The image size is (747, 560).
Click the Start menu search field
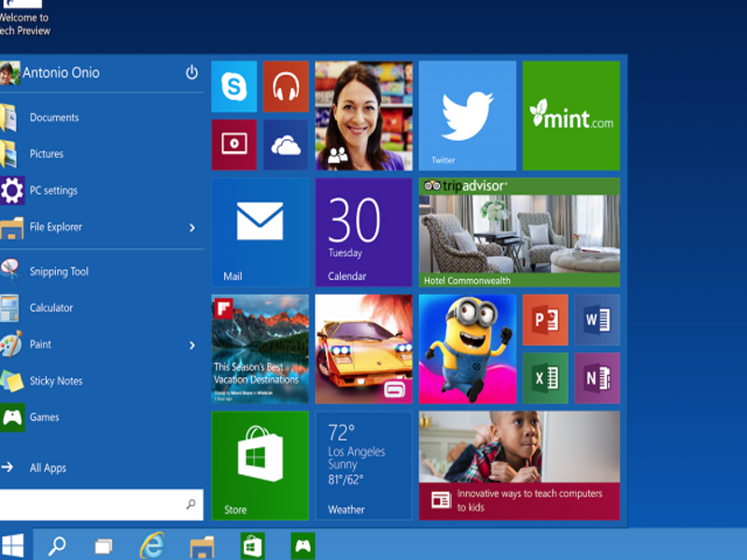pyautogui.click(x=102, y=505)
